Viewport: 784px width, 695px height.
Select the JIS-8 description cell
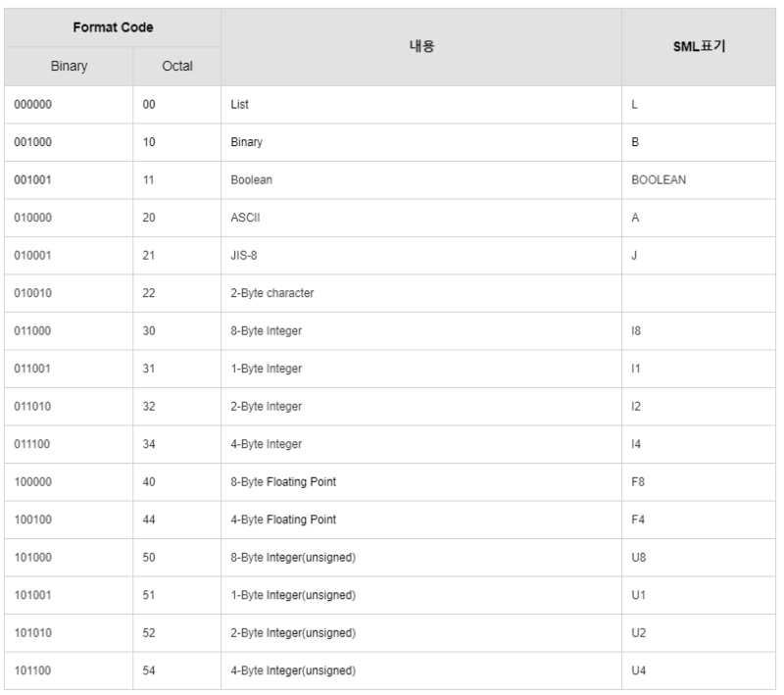point(421,256)
